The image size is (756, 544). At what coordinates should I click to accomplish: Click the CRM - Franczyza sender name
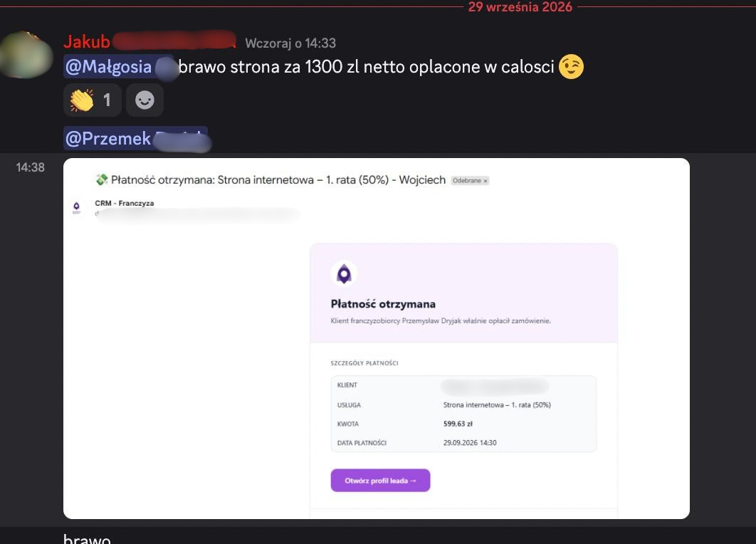[125, 203]
